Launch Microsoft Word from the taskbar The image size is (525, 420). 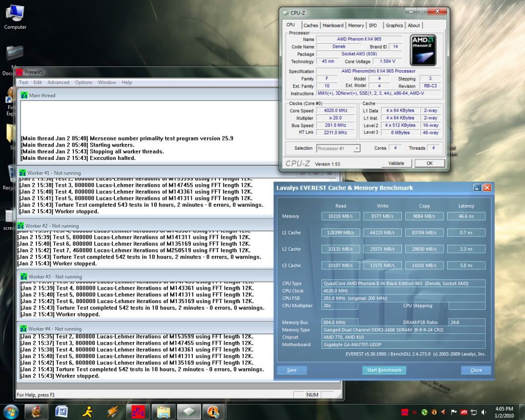[x=62, y=411]
